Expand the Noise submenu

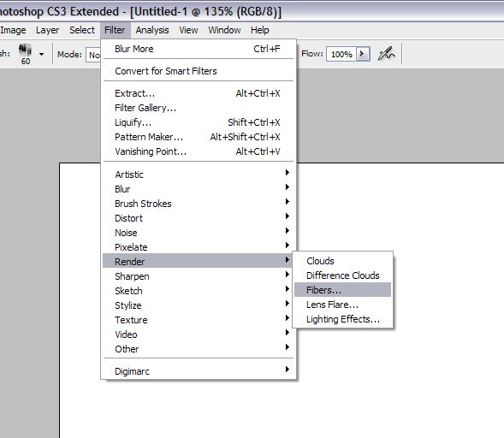pos(198,233)
